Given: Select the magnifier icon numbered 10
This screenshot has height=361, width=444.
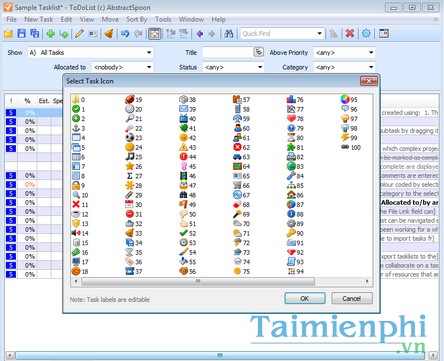Looking at the screenshot, I should click(x=76, y=195).
